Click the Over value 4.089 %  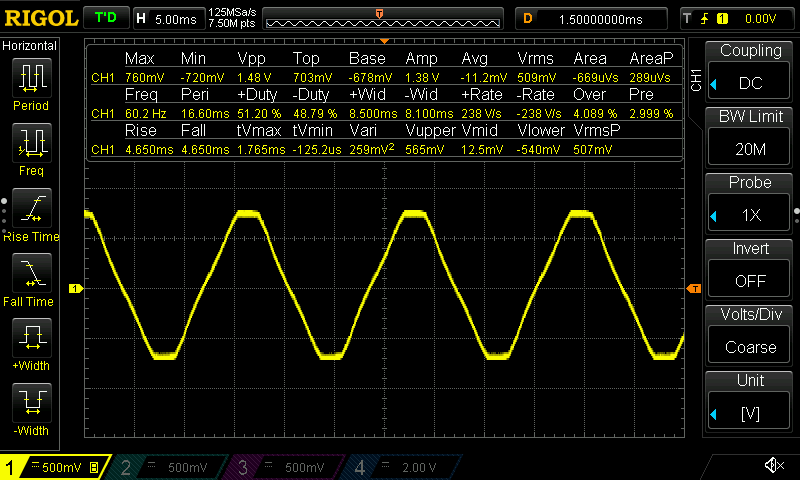595,113
